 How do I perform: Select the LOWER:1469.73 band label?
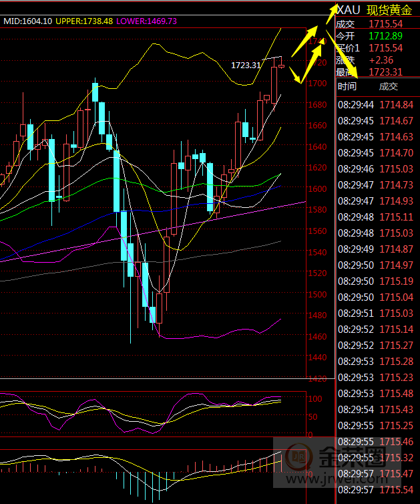148,21
